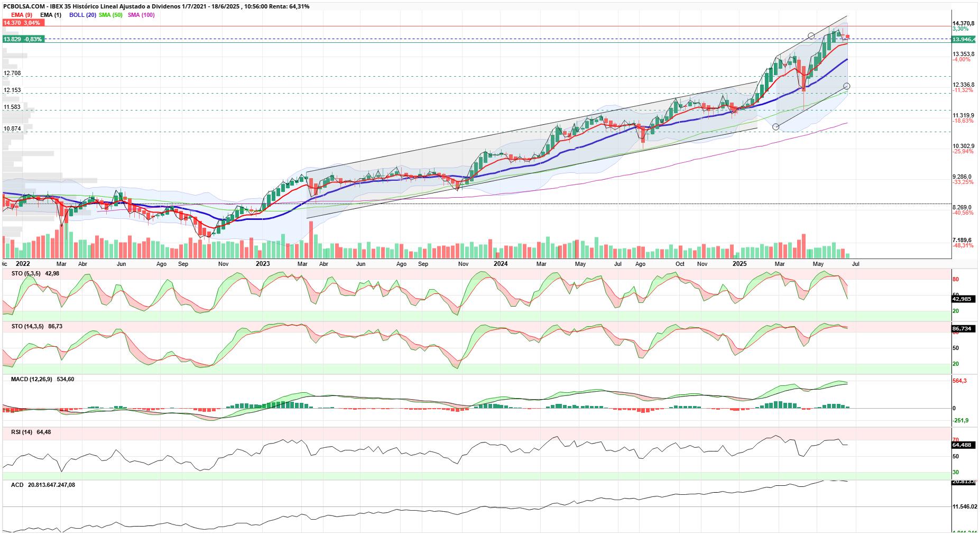Click the 11.583 level label
The image size is (980, 535).
pyautogui.click(x=12, y=107)
